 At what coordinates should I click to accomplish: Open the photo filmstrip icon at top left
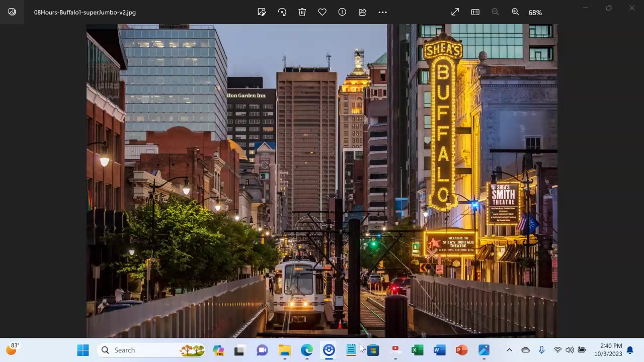tap(12, 12)
